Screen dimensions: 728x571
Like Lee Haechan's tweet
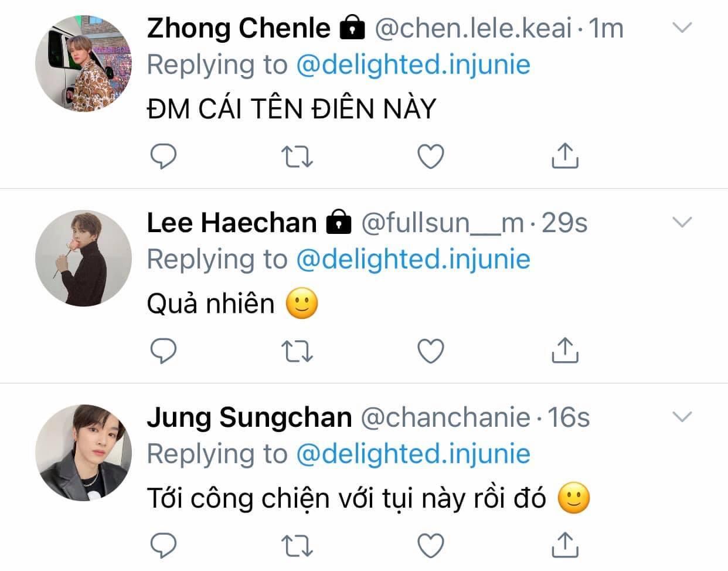[x=431, y=351]
